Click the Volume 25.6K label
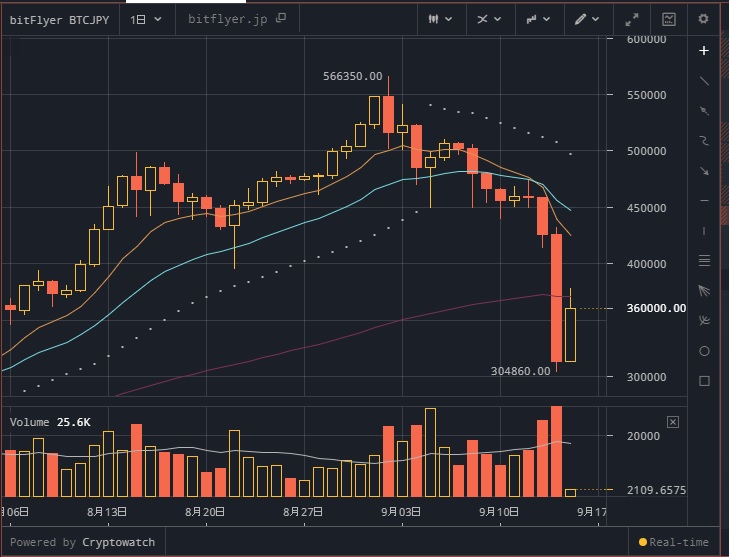Viewport: 729px width, 557px height. [x=50, y=422]
